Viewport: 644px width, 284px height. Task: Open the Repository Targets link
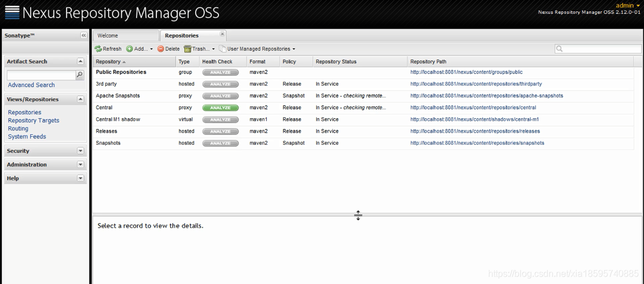34,121
